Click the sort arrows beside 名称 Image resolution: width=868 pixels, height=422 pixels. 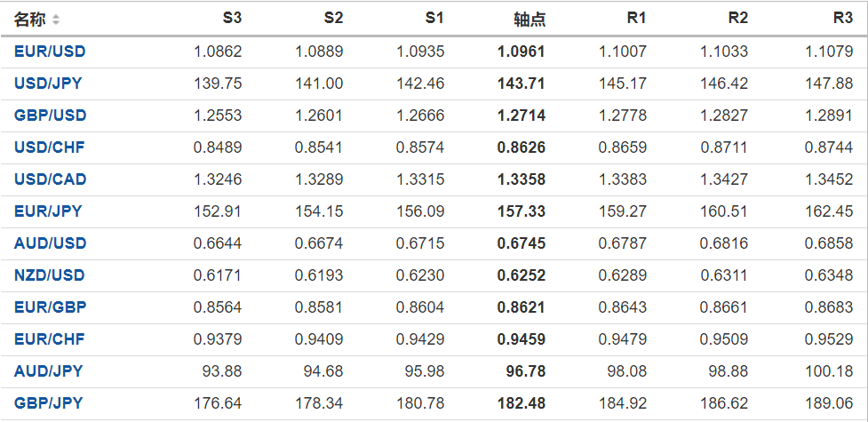click(56, 20)
